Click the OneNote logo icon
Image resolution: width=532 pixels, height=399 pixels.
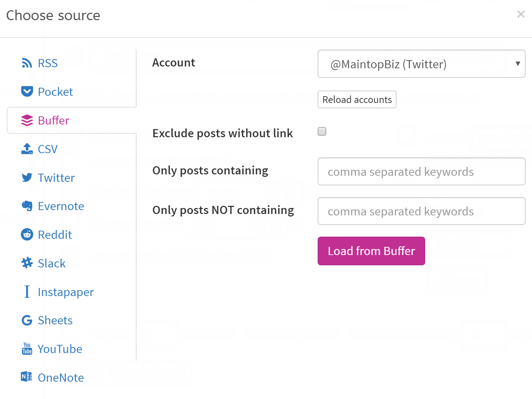27,377
